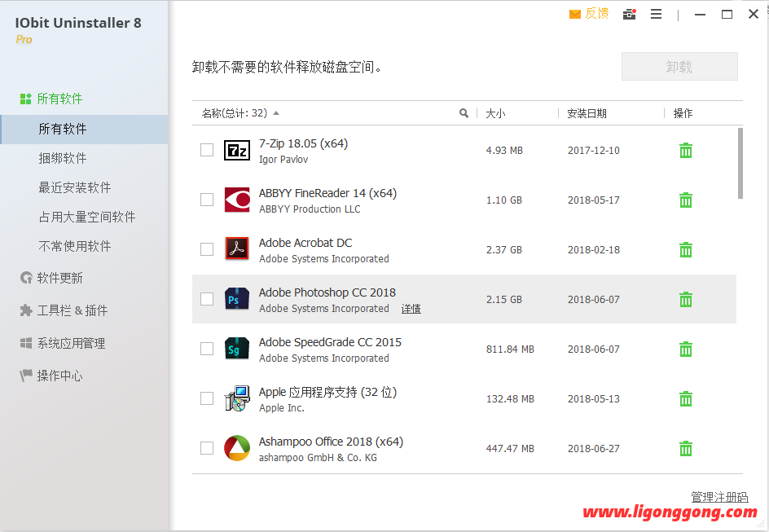Click the flag icon beside 操作中心
Image resolution: width=769 pixels, height=532 pixels.
pyautogui.click(x=26, y=376)
